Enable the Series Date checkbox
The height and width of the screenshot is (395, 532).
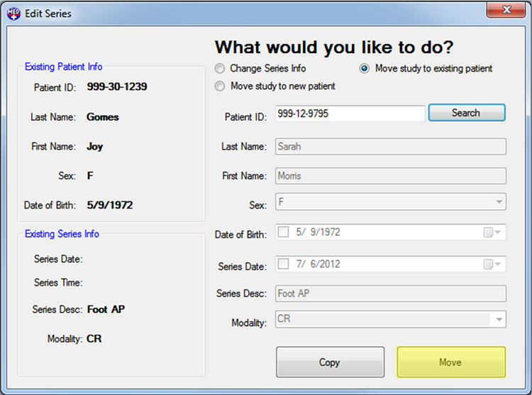tap(284, 264)
